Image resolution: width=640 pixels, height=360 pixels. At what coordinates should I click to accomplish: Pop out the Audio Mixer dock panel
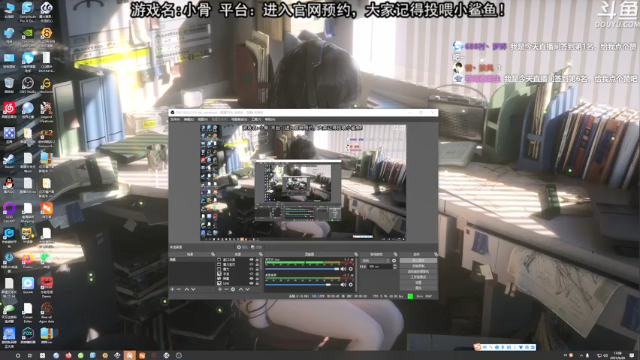[x=356, y=254]
